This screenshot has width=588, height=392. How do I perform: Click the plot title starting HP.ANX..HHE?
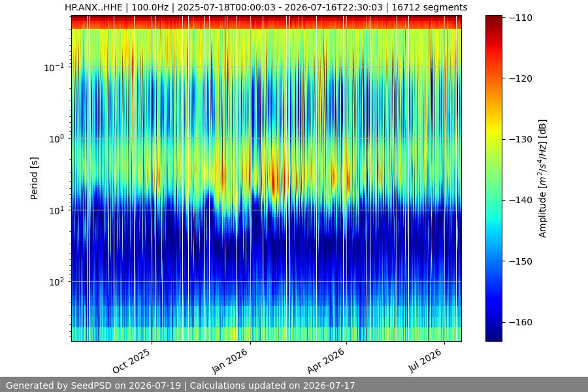[x=266, y=7]
